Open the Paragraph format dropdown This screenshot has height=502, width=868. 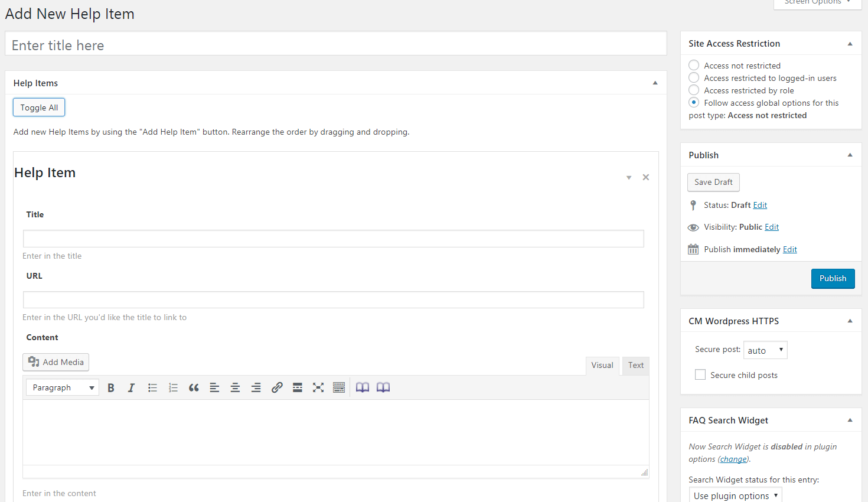63,388
